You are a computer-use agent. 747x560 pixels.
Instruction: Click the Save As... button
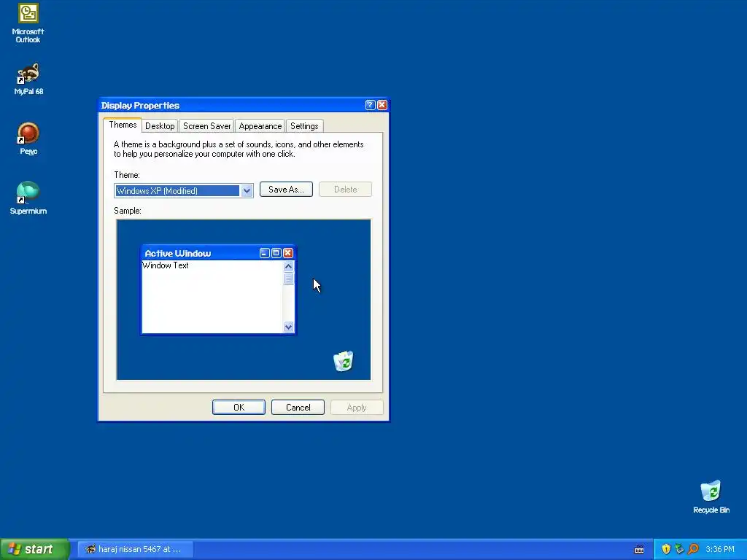pos(286,190)
